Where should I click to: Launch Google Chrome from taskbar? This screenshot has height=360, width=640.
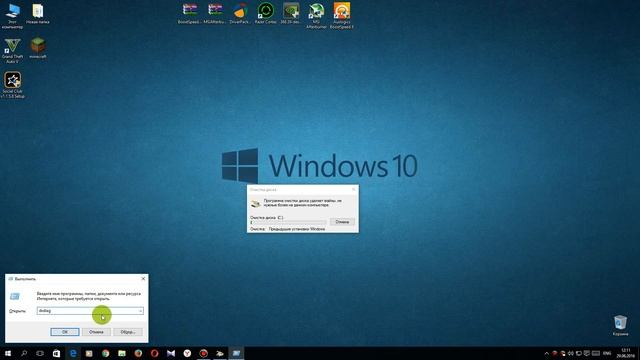(106, 353)
